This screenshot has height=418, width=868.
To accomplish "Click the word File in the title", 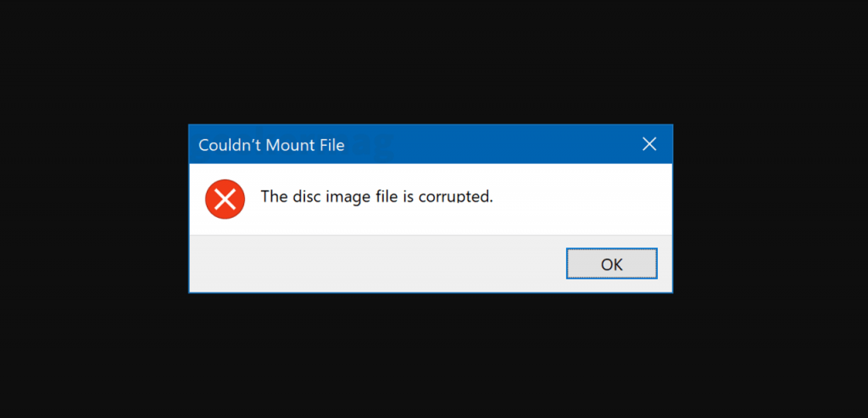I will point(330,145).
